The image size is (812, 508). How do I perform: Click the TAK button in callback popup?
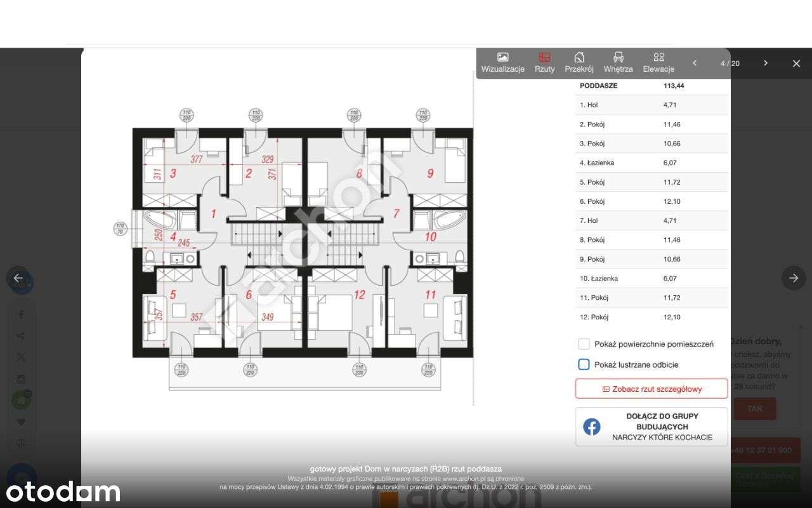click(755, 408)
